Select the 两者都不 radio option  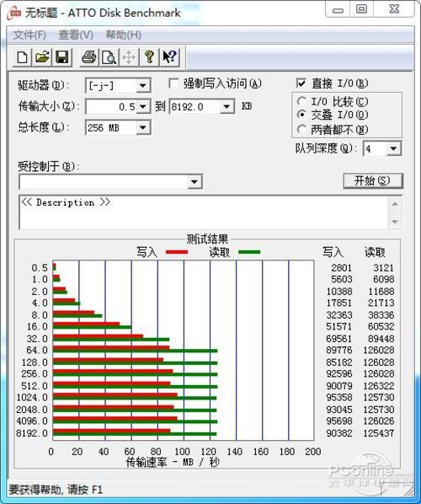pos(301,129)
